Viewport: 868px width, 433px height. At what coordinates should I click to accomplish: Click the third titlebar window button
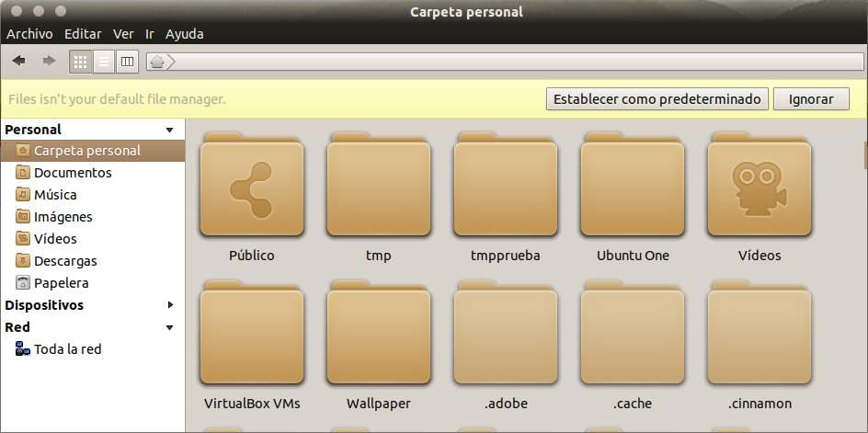[61, 11]
